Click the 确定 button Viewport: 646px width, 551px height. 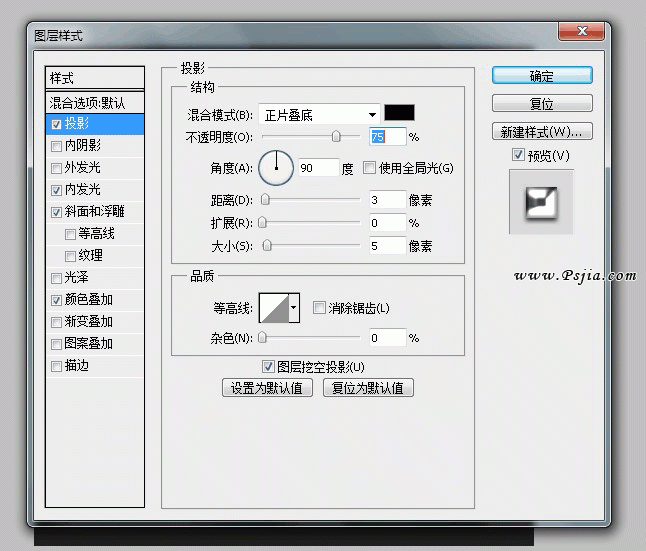point(541,76)
